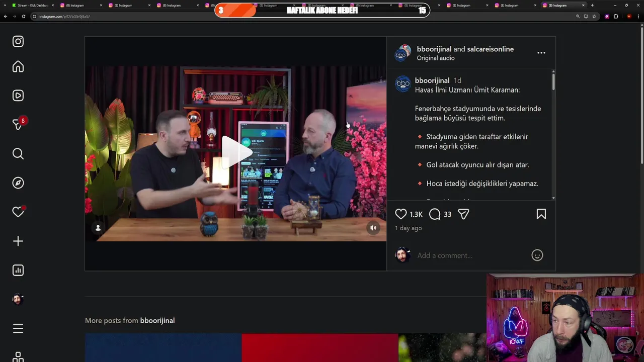Open the red post thumbnail below
Image resolution: width=644 pixels, height=362 pixels.
coord(319,348)
